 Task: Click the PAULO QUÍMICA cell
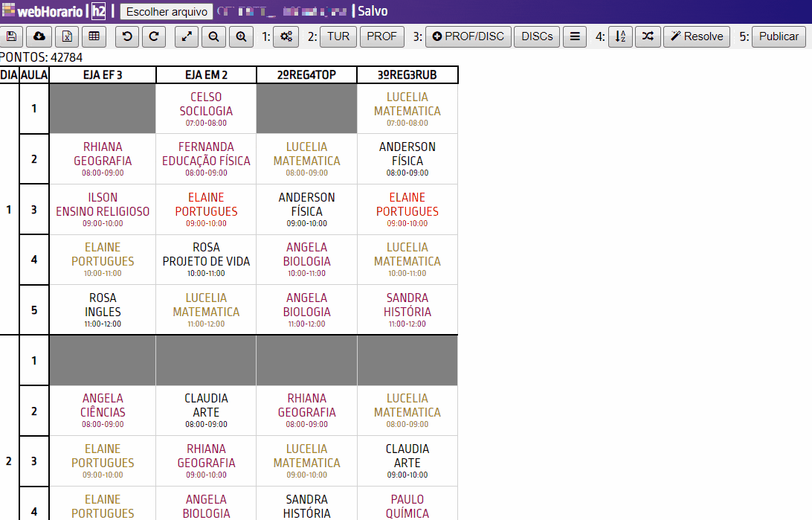[407, 504]
